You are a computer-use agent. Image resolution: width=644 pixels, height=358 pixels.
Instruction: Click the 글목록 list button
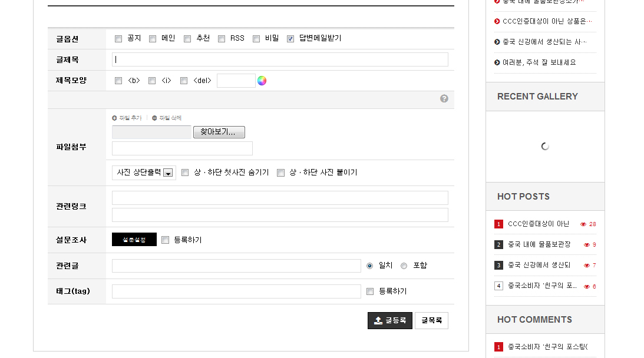432,321
